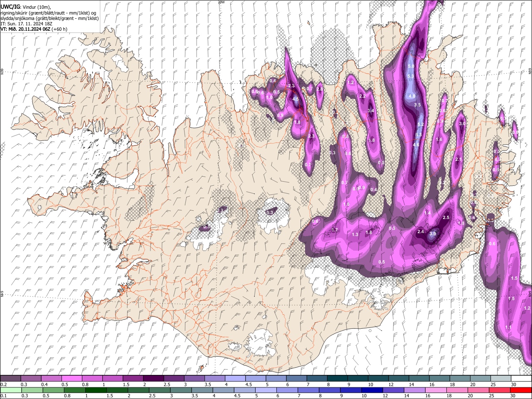Click the 4.8 snowfall value on map
Screen dimensions: 532x399
pos(412,96)
